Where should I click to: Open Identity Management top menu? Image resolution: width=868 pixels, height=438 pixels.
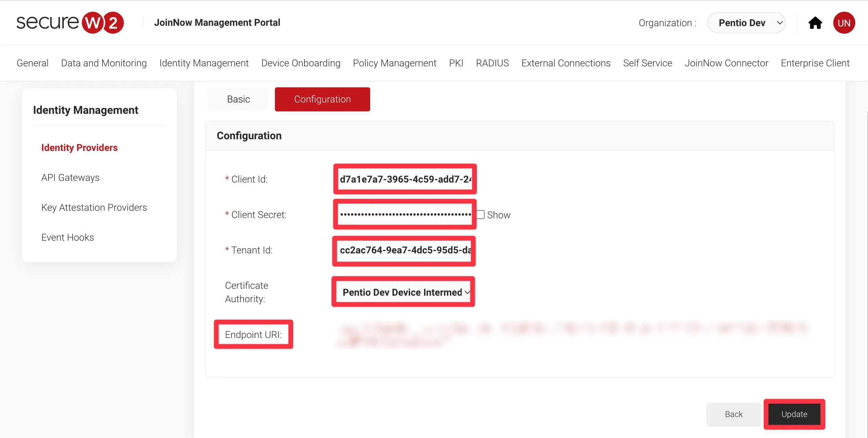click(204, 63)
